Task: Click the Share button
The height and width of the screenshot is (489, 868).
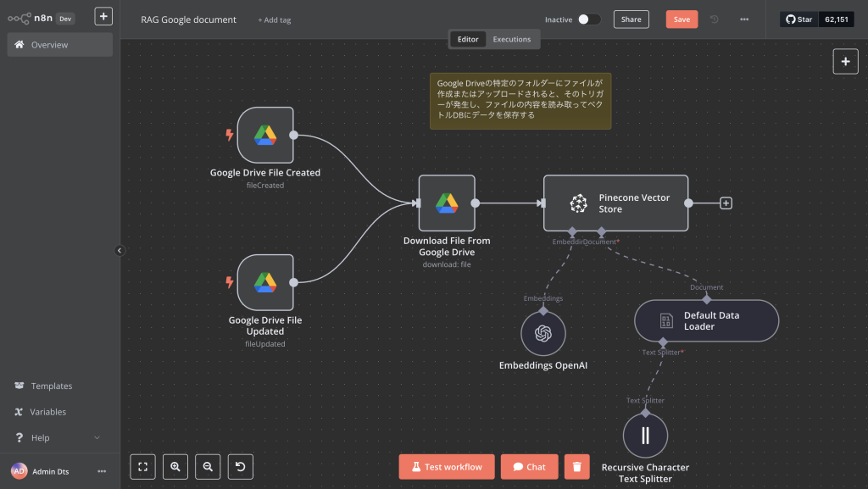Action: (x=631, y=19)
